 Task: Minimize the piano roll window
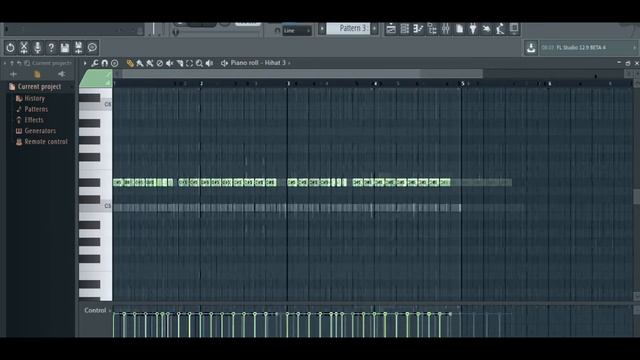point(619,63)
